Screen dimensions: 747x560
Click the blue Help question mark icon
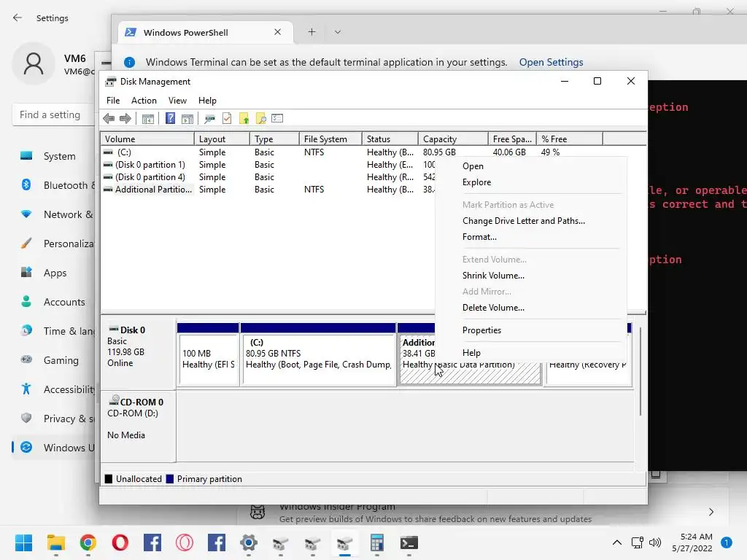(170, 118)
